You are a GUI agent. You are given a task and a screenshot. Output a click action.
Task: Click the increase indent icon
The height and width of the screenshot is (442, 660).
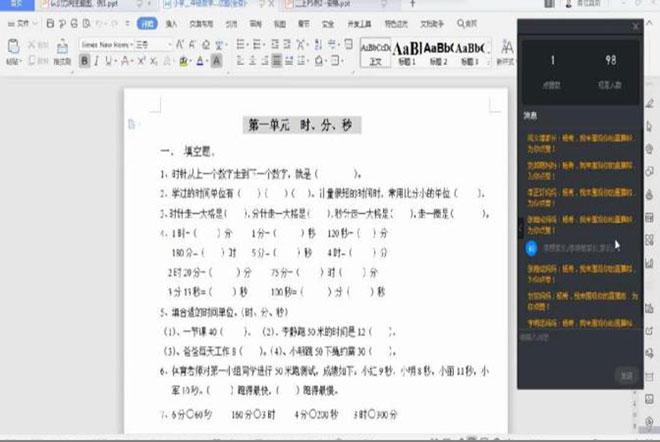287,44
